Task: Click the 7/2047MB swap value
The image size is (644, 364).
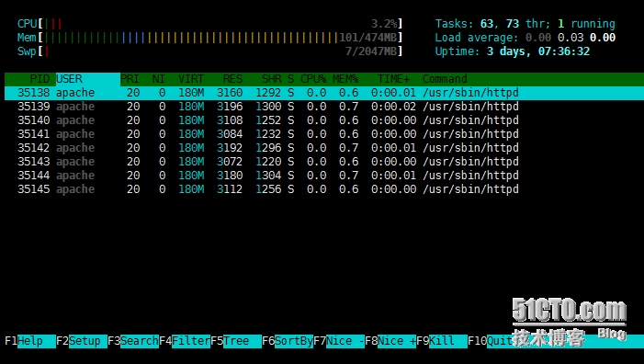Action: pos(371,51)
